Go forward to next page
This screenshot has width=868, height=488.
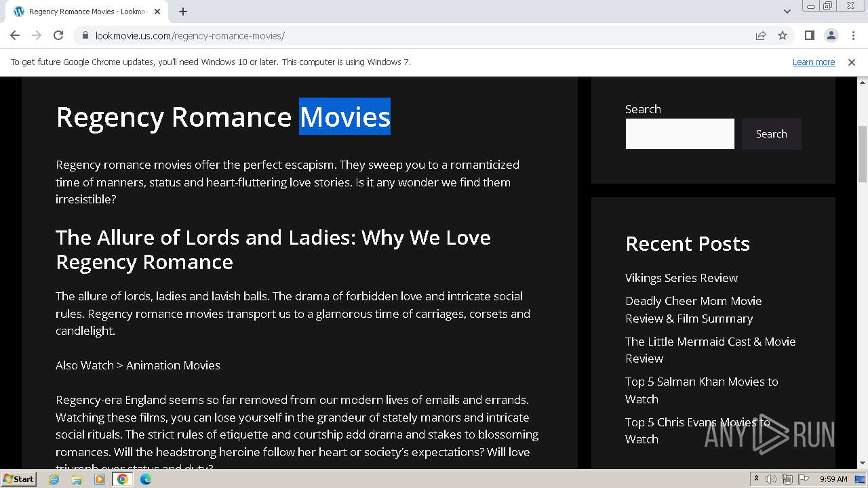click(37, 35)
